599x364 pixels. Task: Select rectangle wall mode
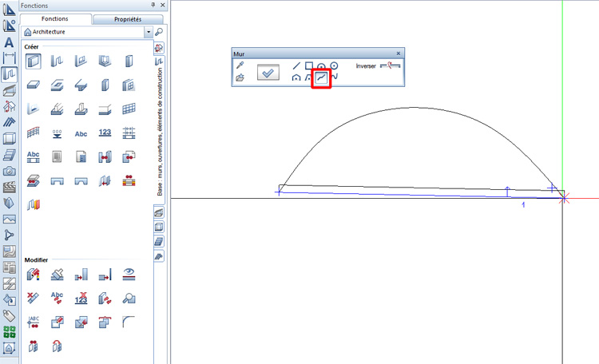point(308,65)
